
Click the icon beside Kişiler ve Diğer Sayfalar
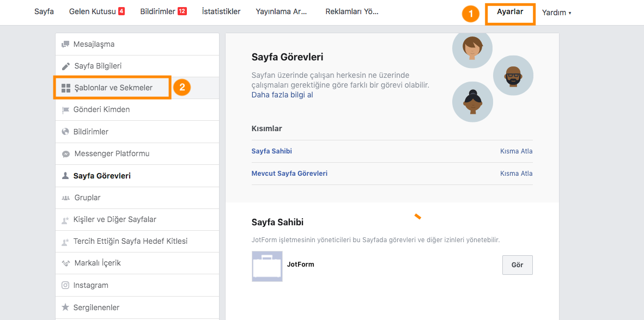pyautogui.click(x=65, y=219)
